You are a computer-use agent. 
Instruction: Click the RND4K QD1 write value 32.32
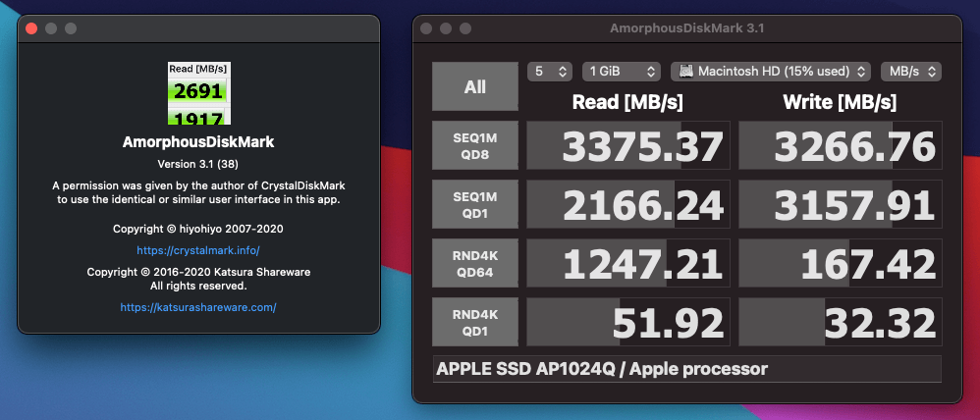pyautogui.click(x=840, y=321)
